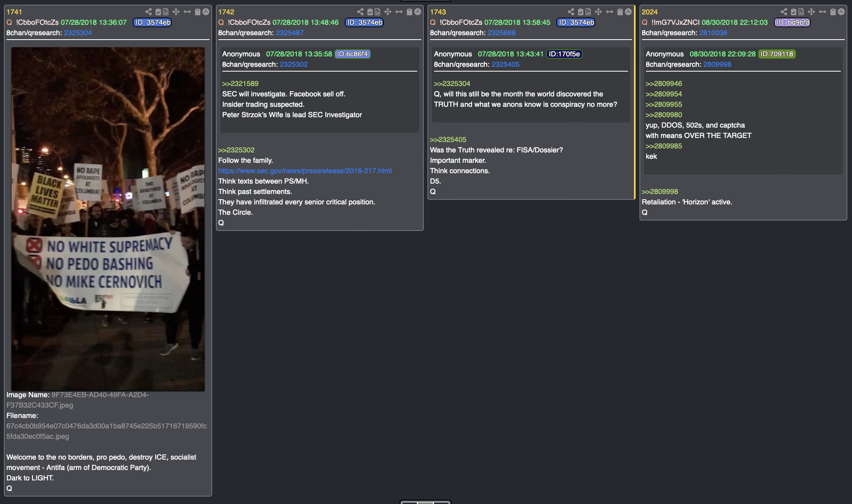
Task: Click the four-way move icon on post 1743
Action: [598, 12]
